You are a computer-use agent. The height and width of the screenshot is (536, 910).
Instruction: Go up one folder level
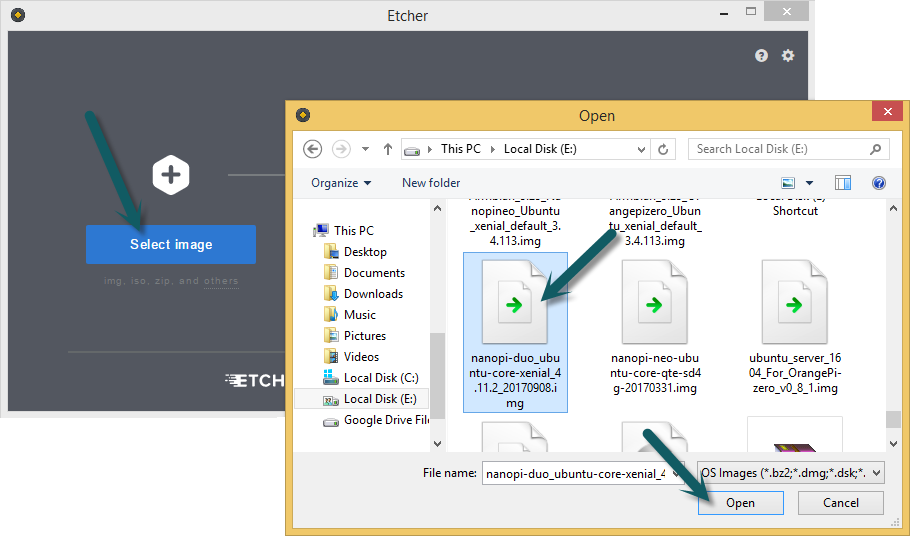pyautogui.click(x=388, y=149)
